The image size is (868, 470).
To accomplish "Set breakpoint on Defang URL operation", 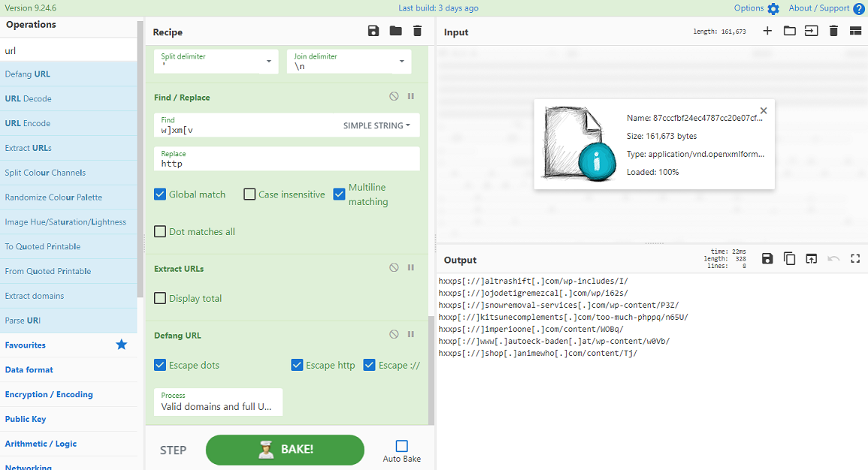I will pos(411,335).
